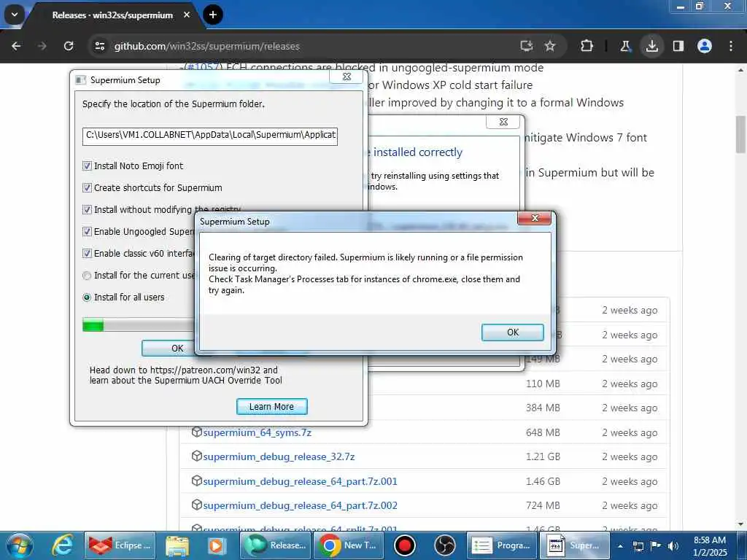The height and width of the screenshot is (560, 747).
Task: Click the 384 MB file size text
Action: [x=543, y=408]
